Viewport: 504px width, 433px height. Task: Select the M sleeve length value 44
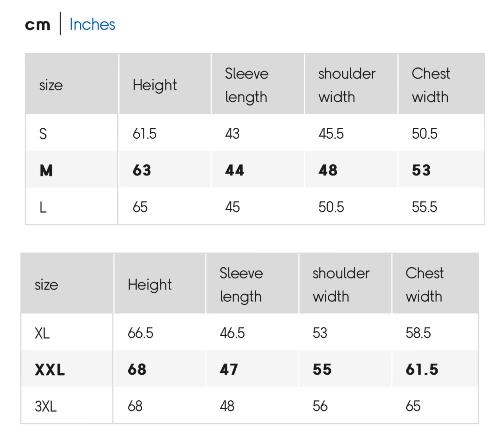click(234, 170)
